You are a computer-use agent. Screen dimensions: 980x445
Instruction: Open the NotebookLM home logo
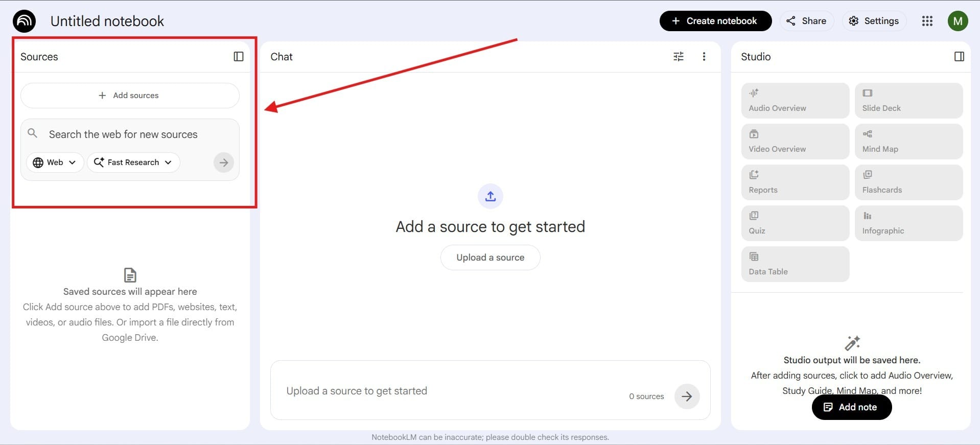[24, 21]
